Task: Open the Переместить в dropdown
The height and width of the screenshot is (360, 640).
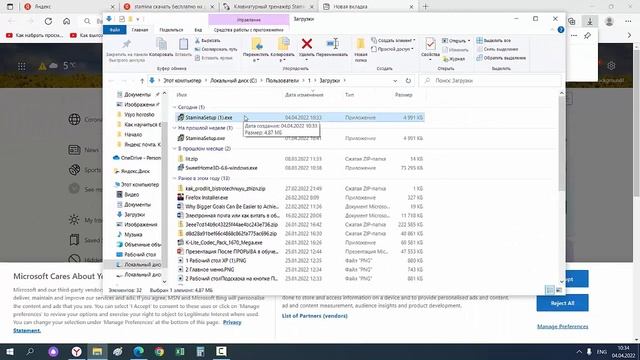Action: pyautogui.click(x=256, y=60)
